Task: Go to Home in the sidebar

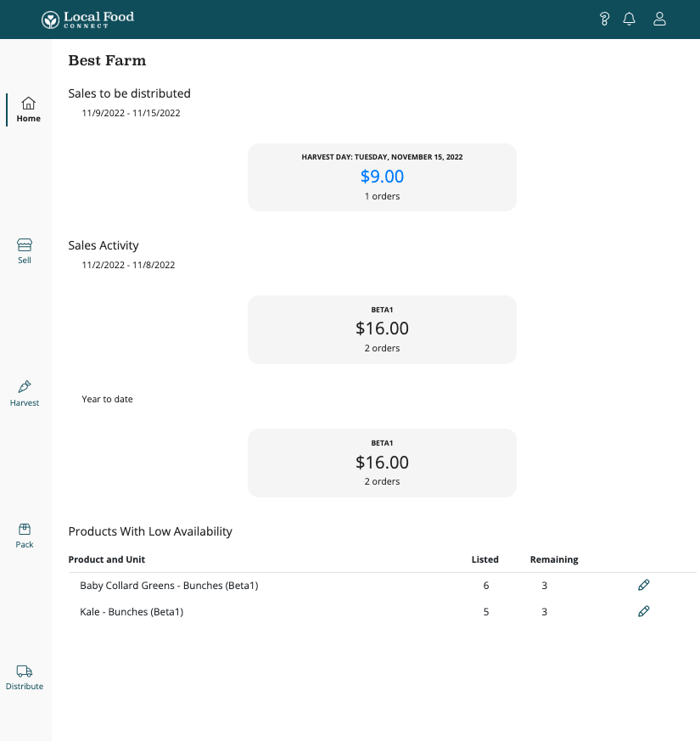Action: (x=28, y=109)
